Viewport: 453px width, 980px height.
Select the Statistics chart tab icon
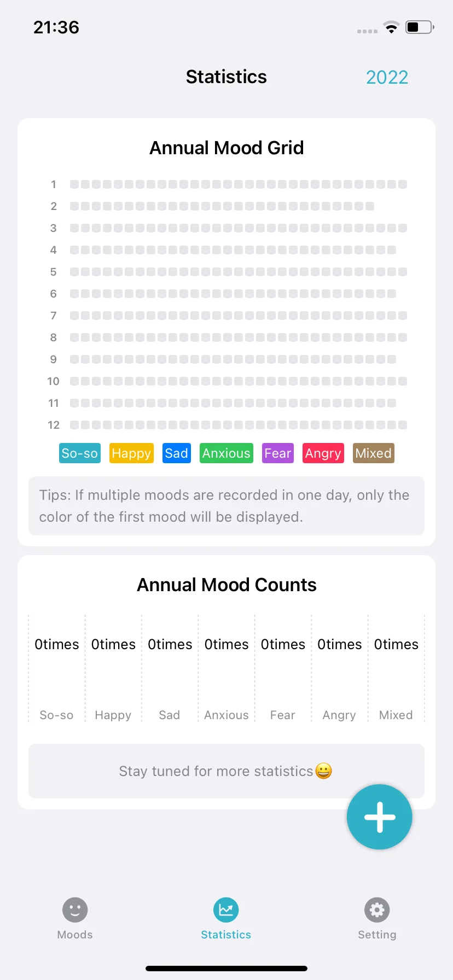pos(226,910)
